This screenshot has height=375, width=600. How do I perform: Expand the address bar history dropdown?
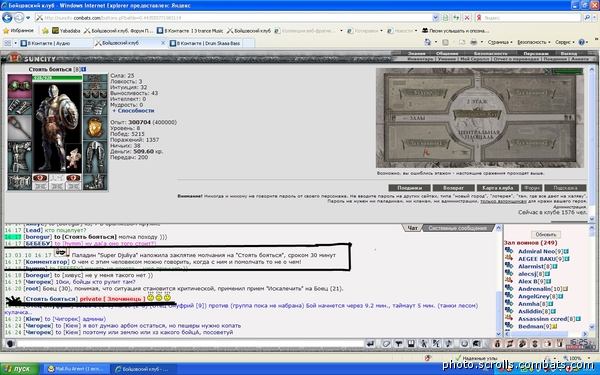point(435,18)
